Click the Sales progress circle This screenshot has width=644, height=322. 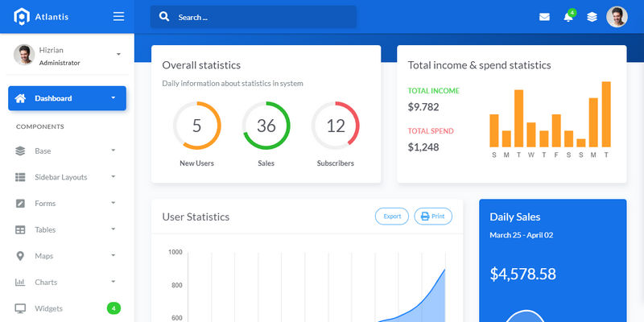[266, 126]
